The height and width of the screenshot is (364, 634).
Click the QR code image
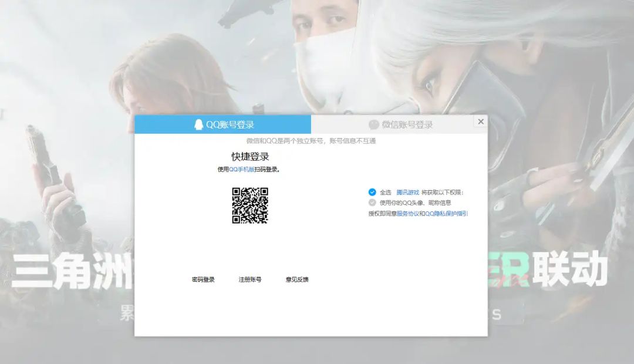coord(250,205)
